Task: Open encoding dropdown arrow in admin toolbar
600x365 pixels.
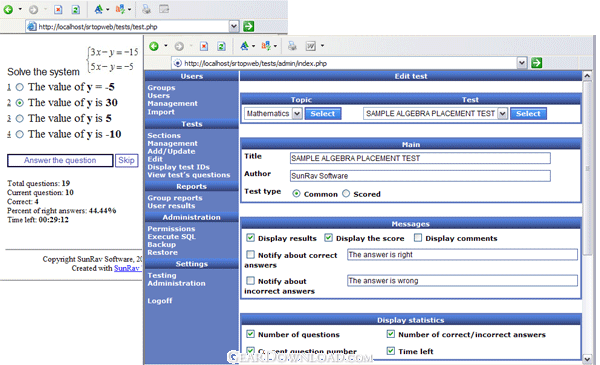Action: (275, 46)
